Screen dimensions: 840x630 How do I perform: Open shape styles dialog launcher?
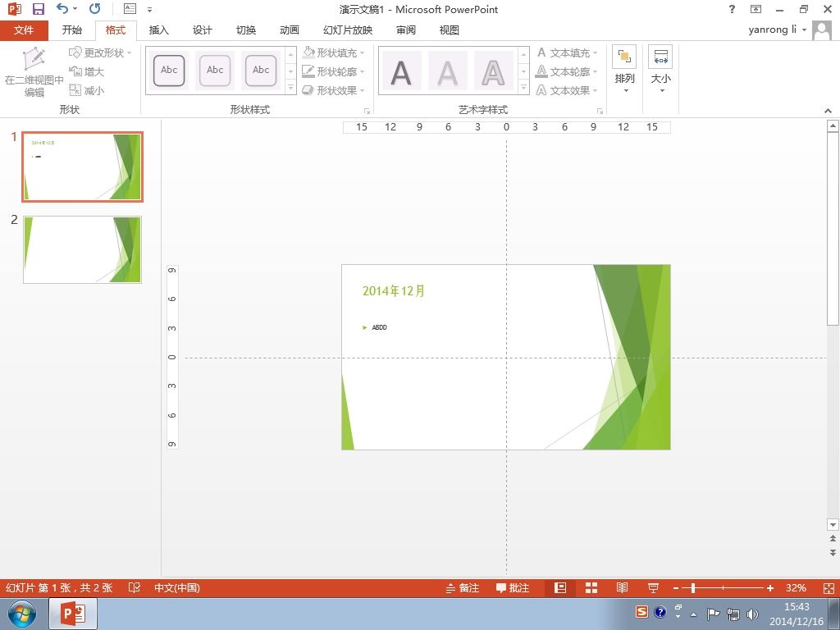click(x=367, y=111)
